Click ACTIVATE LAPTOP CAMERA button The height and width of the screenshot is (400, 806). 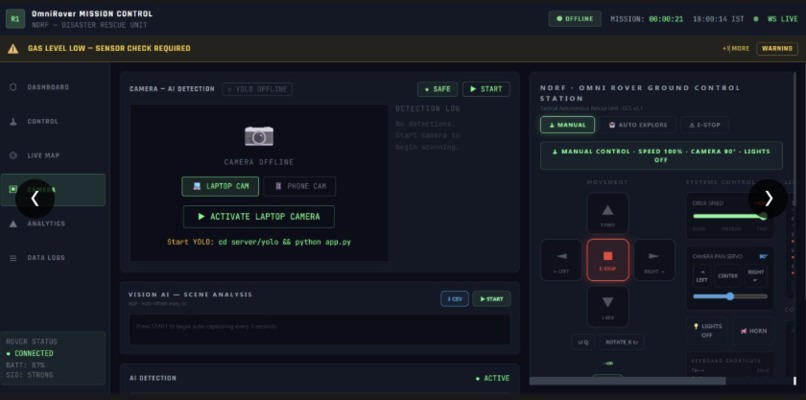(x=259, y=216)
